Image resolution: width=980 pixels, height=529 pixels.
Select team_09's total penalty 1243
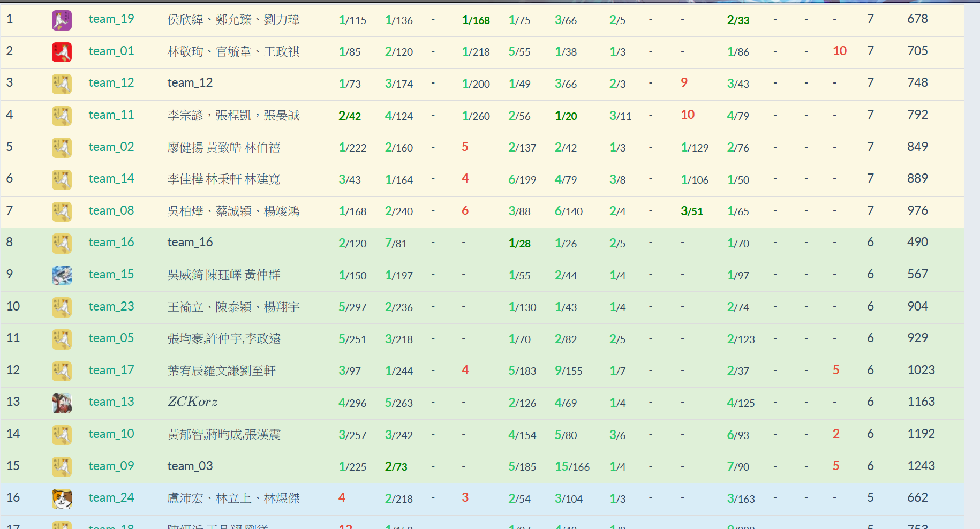(921, 466)
